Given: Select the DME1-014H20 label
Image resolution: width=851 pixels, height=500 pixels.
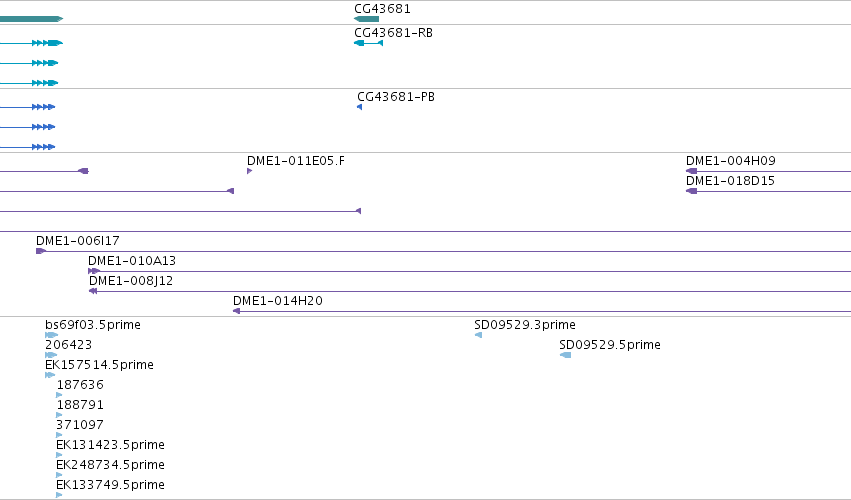Looking at the screenshot, I should [x=278, y=301].
